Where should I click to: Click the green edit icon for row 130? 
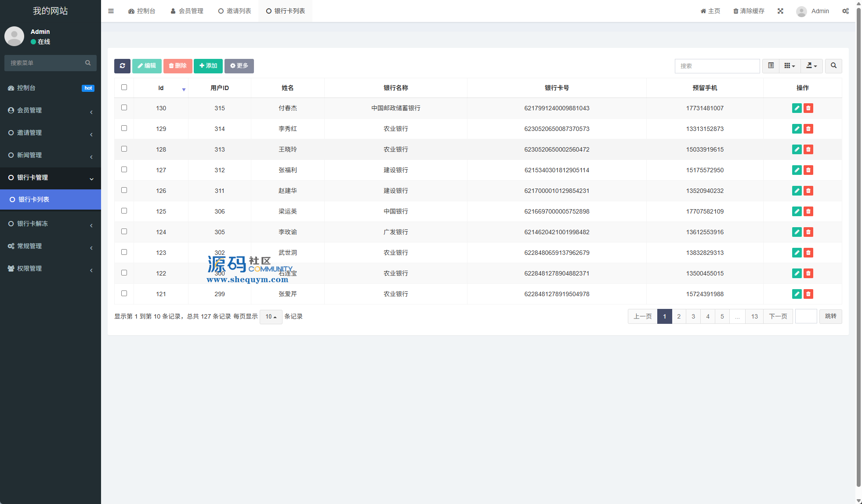click(797, 108)
